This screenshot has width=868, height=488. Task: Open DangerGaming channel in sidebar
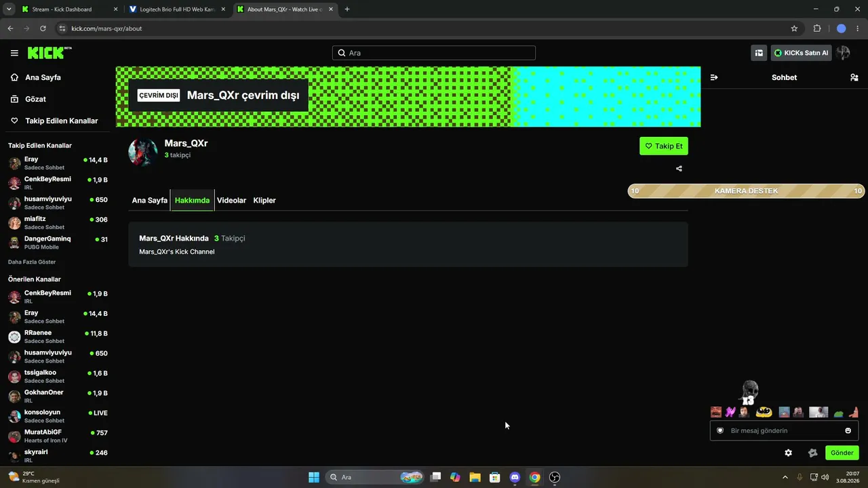click(58, 243)
